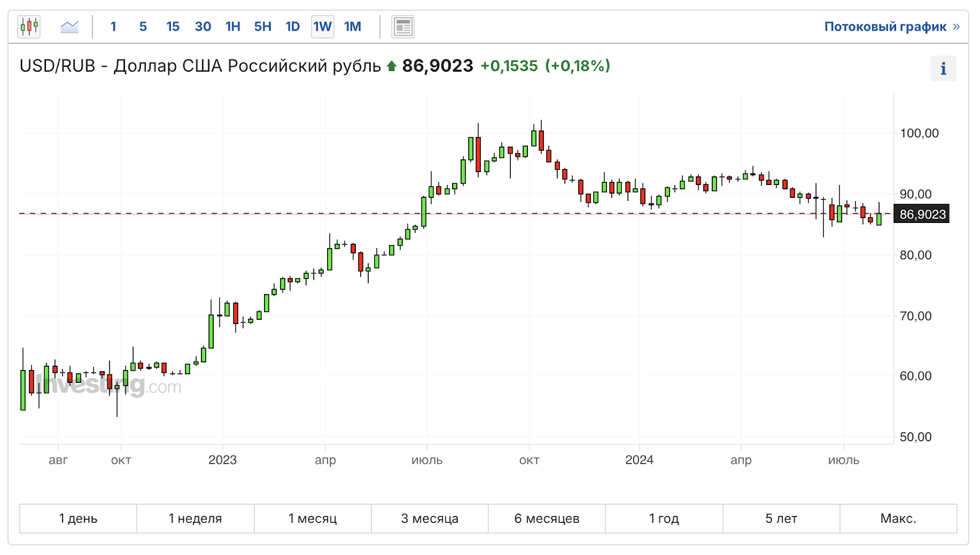Click the USD/RUB Доллар США title
This screenshot has height=555, width=980.
[200, 66]
